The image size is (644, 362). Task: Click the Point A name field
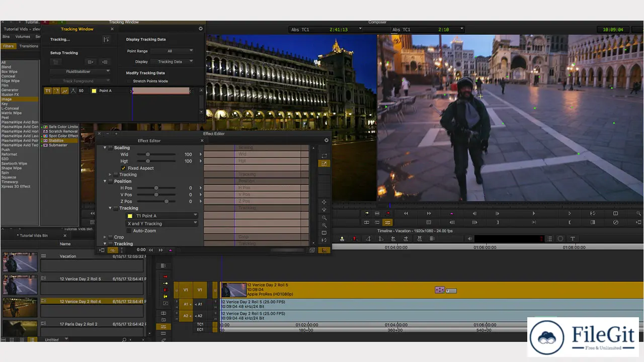coord(114,90)
